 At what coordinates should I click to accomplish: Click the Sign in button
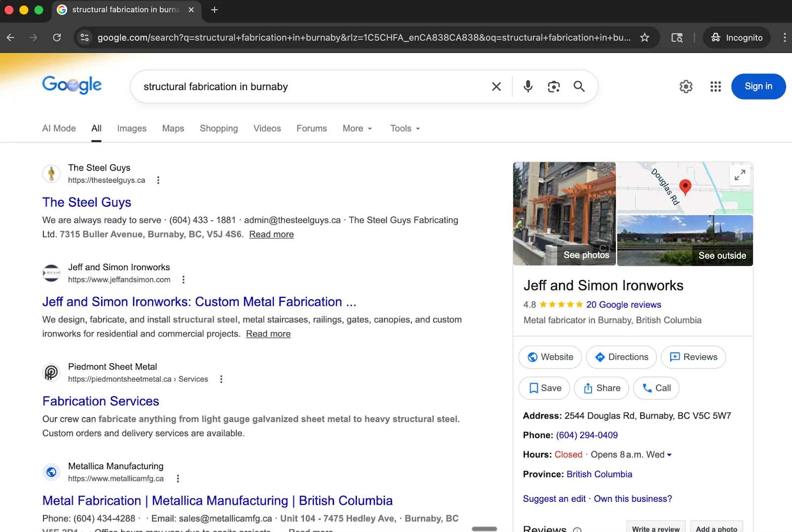click(758, 87)
